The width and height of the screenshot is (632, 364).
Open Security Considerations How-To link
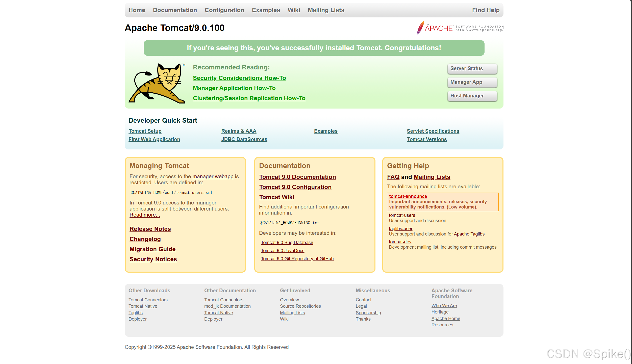pos(239,78)
